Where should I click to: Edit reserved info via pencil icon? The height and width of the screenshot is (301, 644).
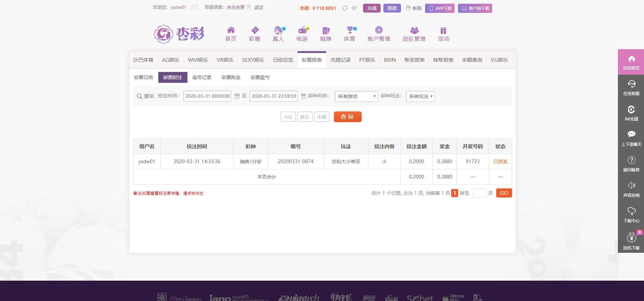coord(248,7)
